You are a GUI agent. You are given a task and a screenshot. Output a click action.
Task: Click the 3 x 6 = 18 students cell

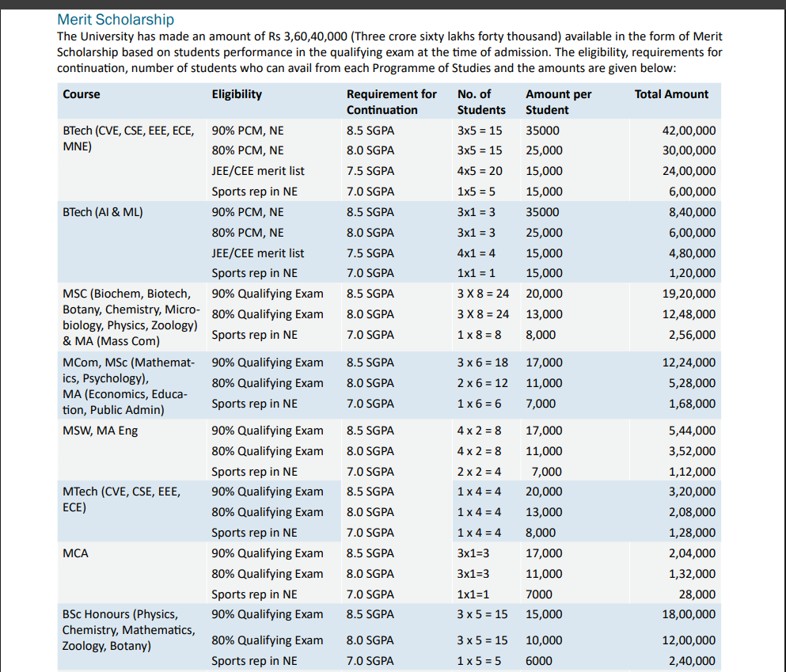(483, 363)
